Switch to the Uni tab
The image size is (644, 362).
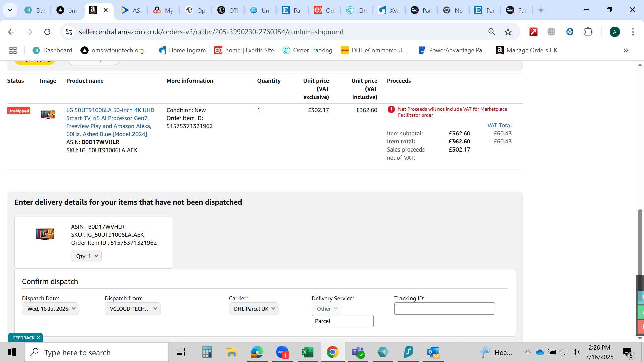pyautogui.click(x=260, y=10)
